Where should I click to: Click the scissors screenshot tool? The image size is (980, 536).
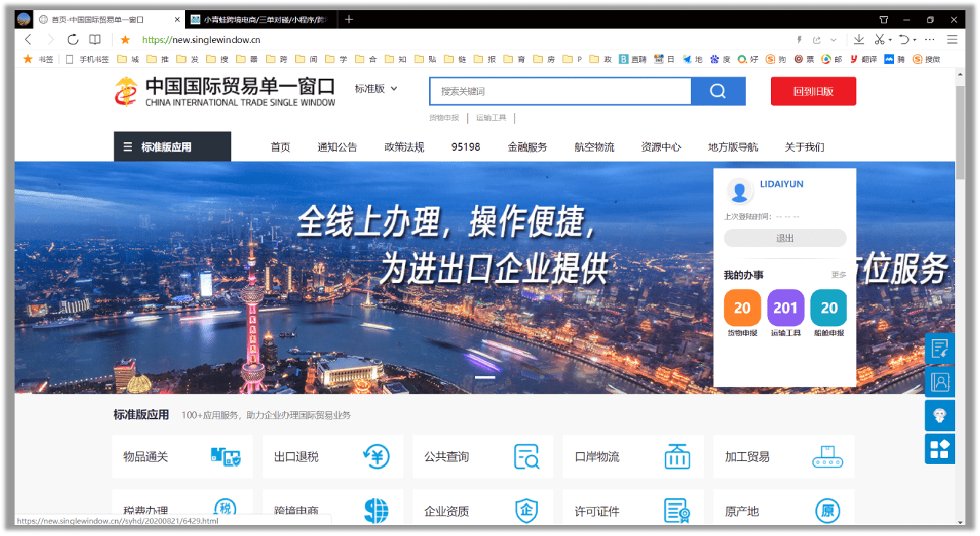pyautogui.click(x=879, y=39)
